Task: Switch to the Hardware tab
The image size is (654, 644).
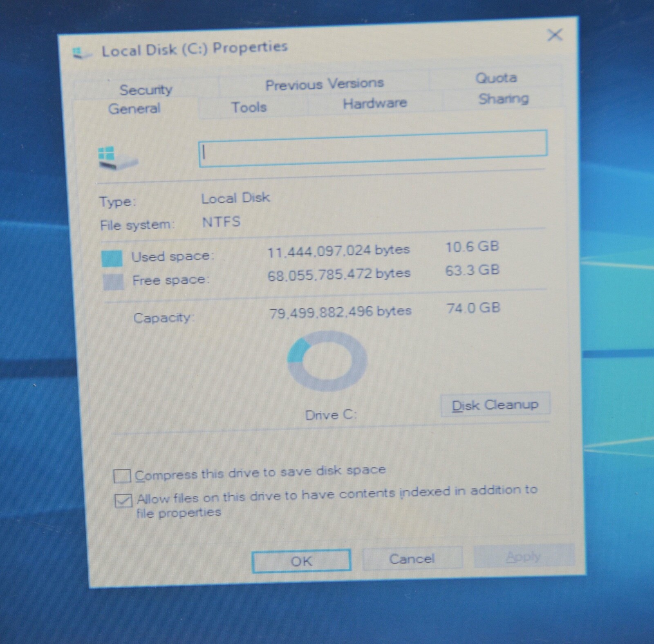Action: coord(375,103)
